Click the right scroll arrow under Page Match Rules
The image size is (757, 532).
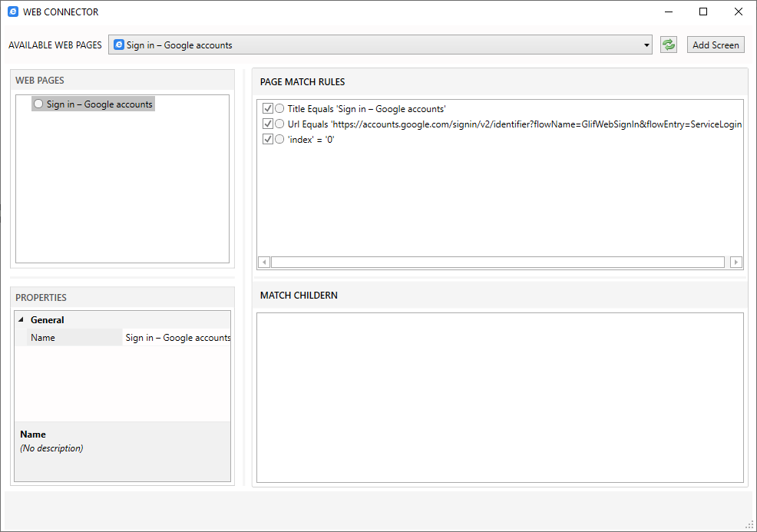pyautogui.click(x=736, y=262)
